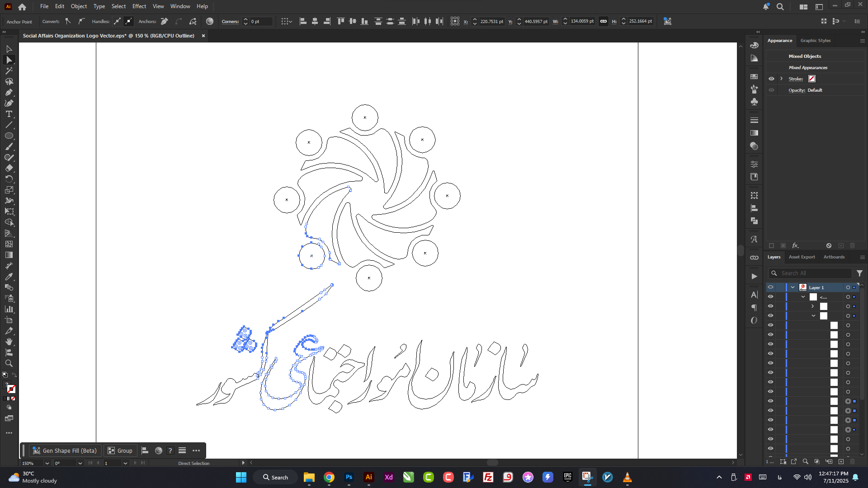The width and height of the screenshot is (868, 488).
Task: Open Align To dropdown in control bar
Action: click(287, 21)
